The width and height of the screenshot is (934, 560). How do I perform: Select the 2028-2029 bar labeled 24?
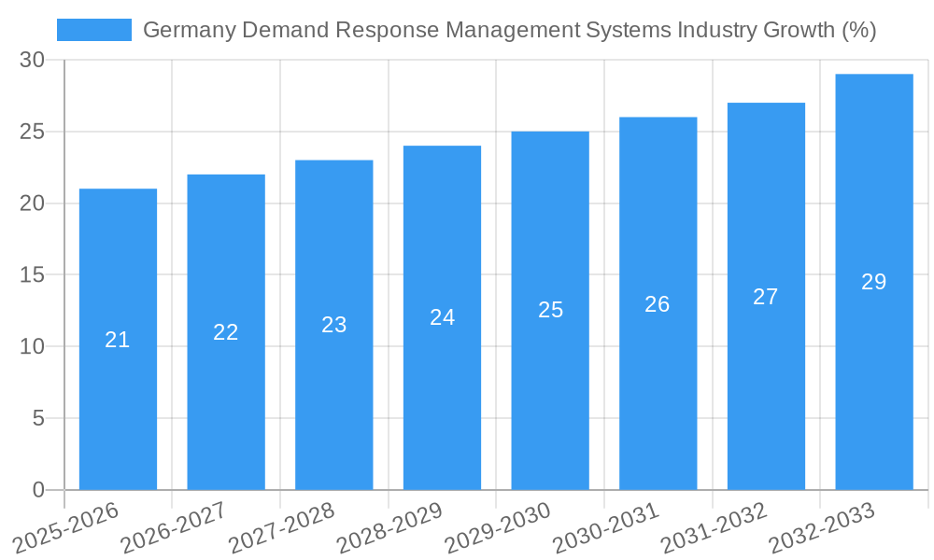tap(442, 317)
